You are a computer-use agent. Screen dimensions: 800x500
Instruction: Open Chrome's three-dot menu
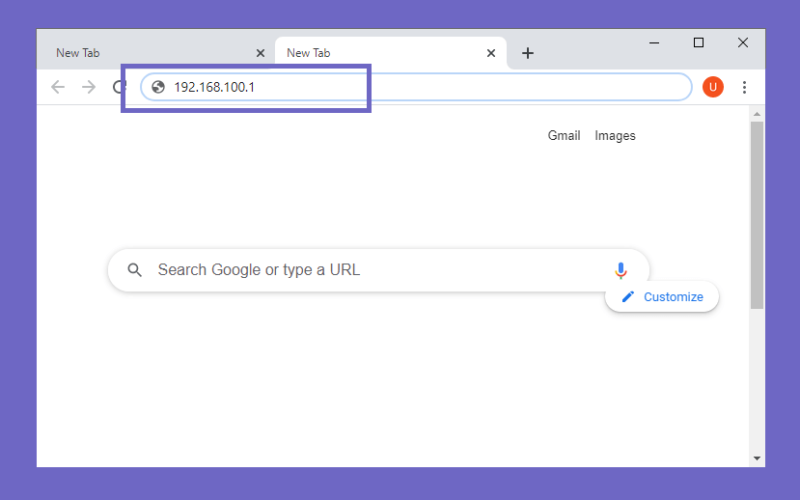click(x=744, y=87)
